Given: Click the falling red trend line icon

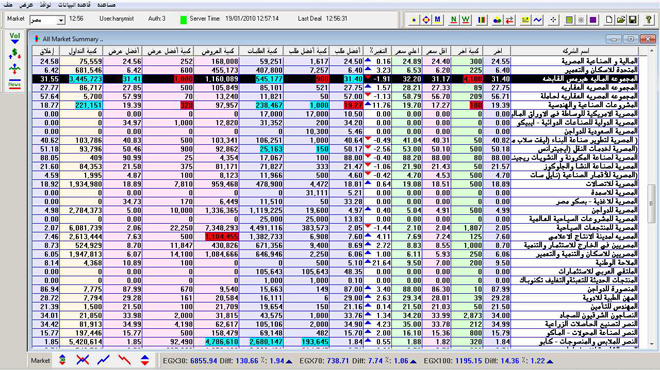Looking at the screenshot, I should 124,360.
